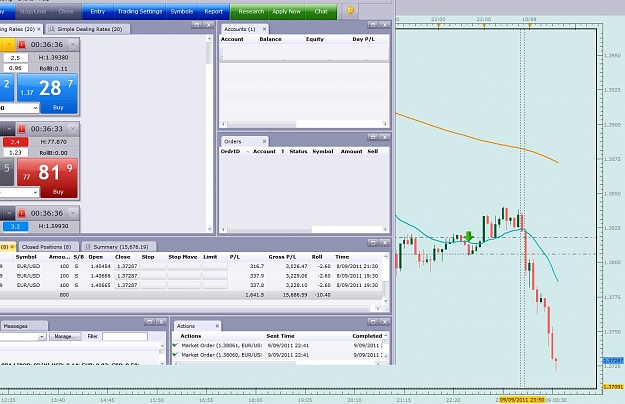This screenshot has width=625, height=404.
Task: Open the Report toolbar button
Action: click(214, 11)
